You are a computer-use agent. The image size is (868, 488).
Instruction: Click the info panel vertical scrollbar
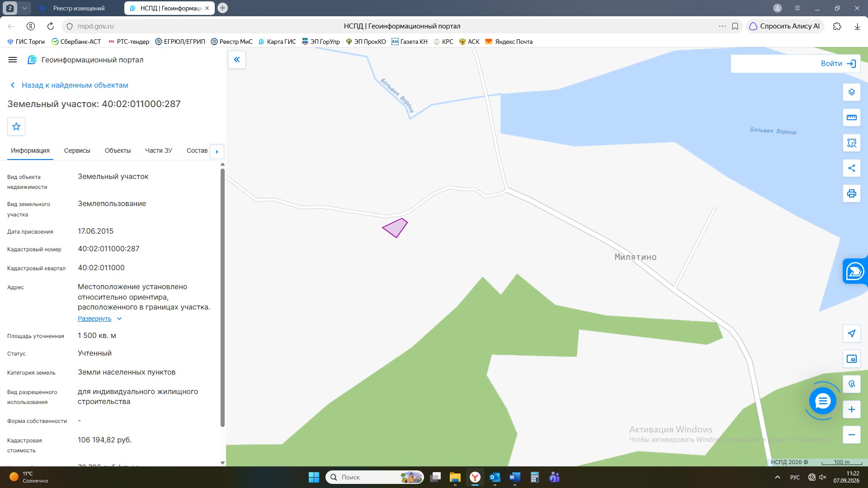[x=222, y=298]
